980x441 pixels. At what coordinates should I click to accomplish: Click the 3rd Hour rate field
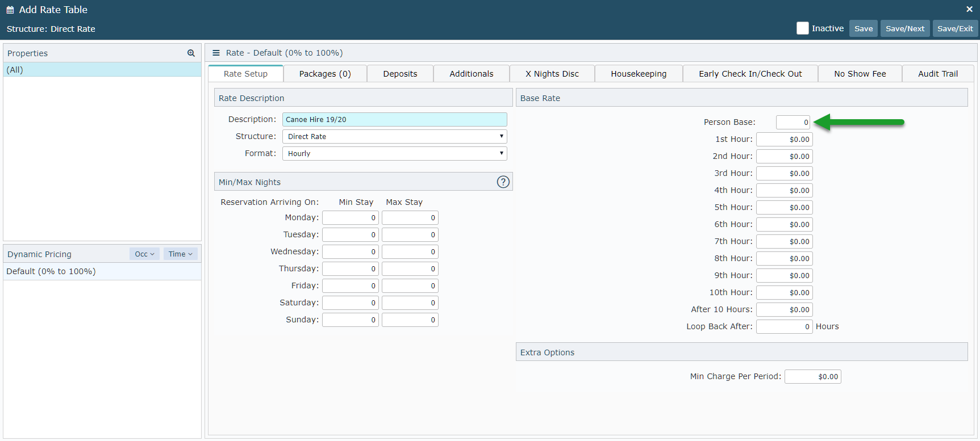785,173
